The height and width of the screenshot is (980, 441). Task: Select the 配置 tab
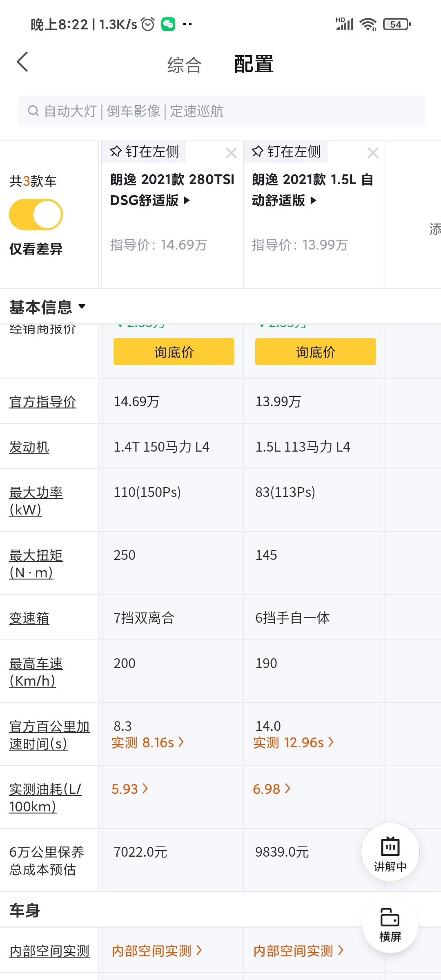254,65
